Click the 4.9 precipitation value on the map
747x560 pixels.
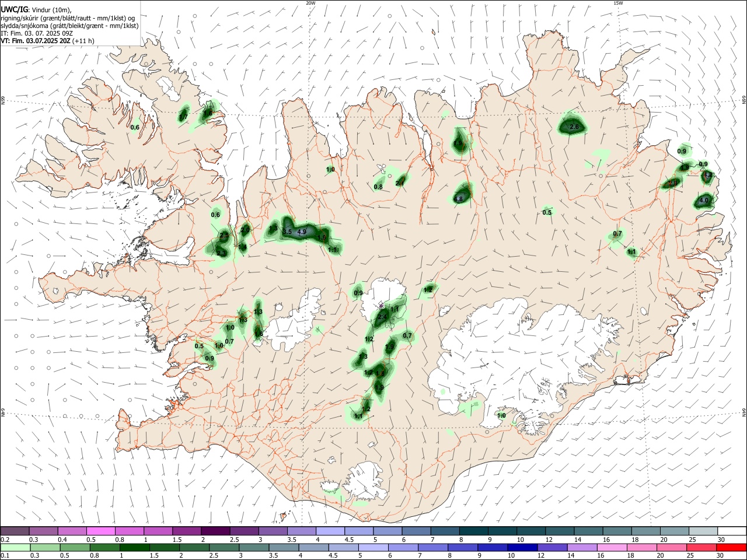coord(302,232)
